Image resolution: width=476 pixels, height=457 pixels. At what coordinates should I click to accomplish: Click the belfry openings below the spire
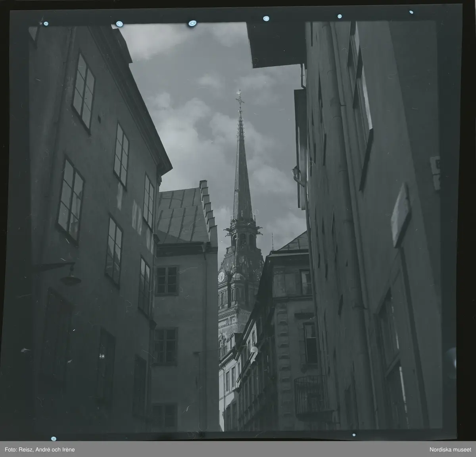coord(242,239)
